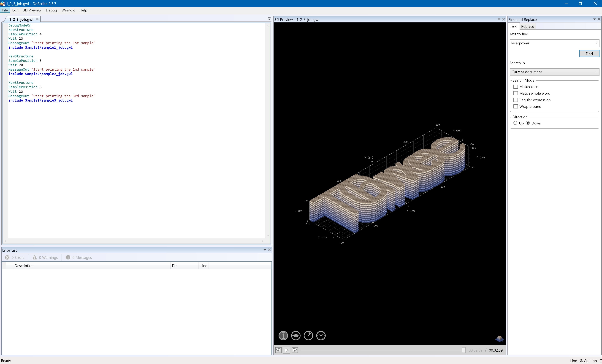
Task: Enable the Regular expression checkbox
Action: click(x=515, y=100)
